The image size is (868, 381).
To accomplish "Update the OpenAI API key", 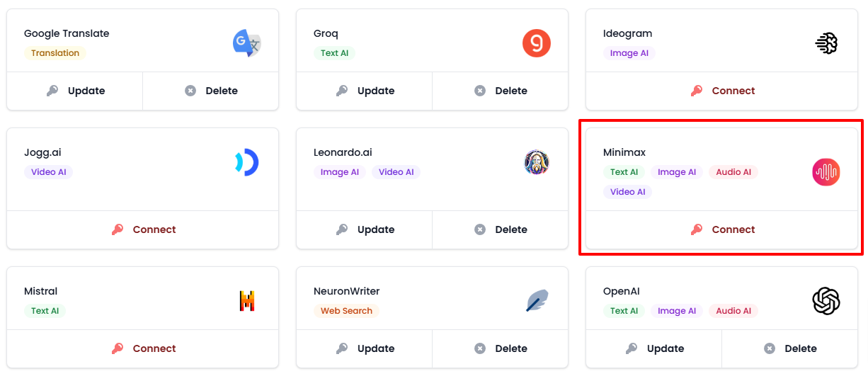I will 654,348.
